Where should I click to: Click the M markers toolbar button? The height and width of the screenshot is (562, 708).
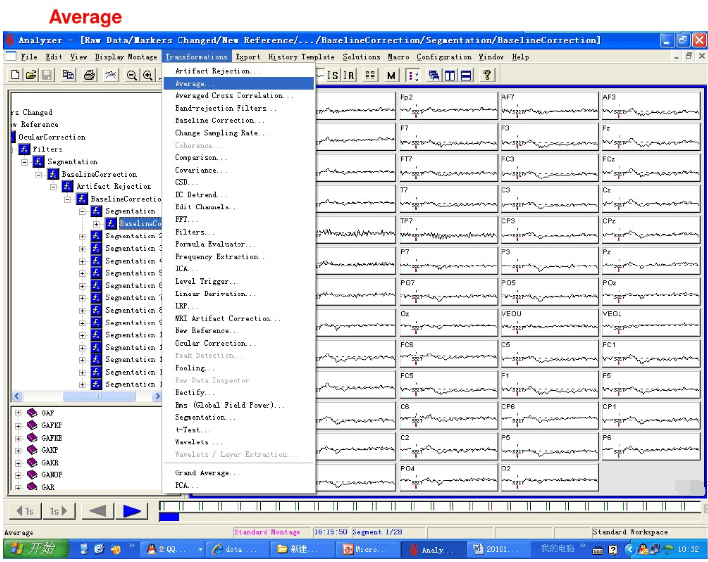click(x=392, y=75)
